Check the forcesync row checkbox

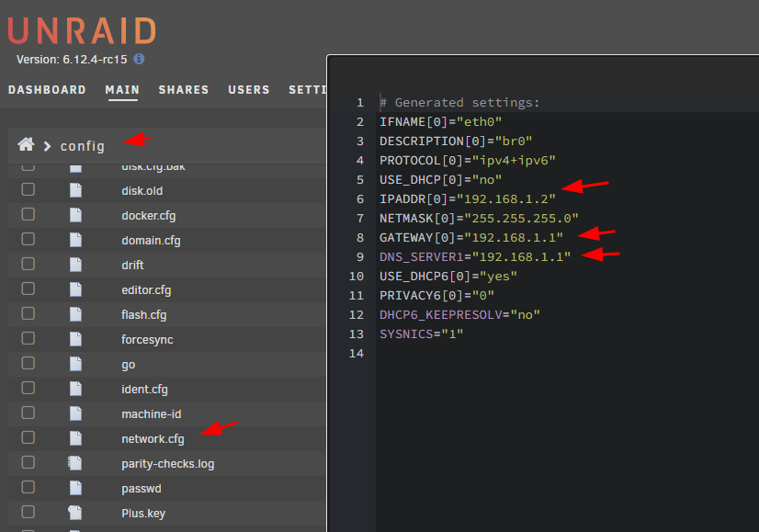point(28,338)
